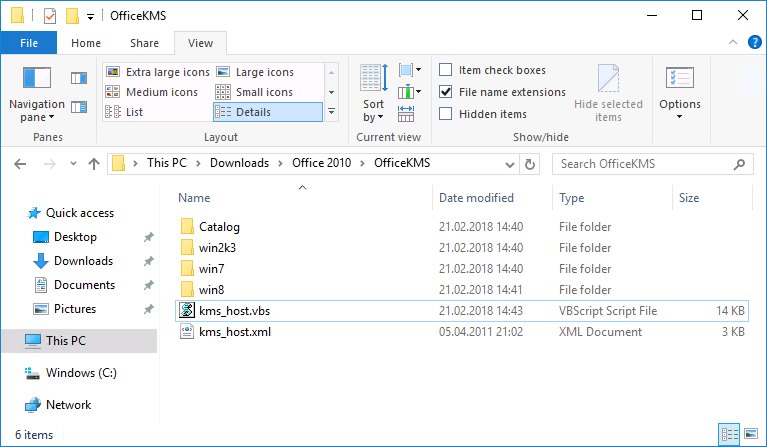Open the File menu
The height and width of the screenshot is (447, 767).
coord(29,43)
